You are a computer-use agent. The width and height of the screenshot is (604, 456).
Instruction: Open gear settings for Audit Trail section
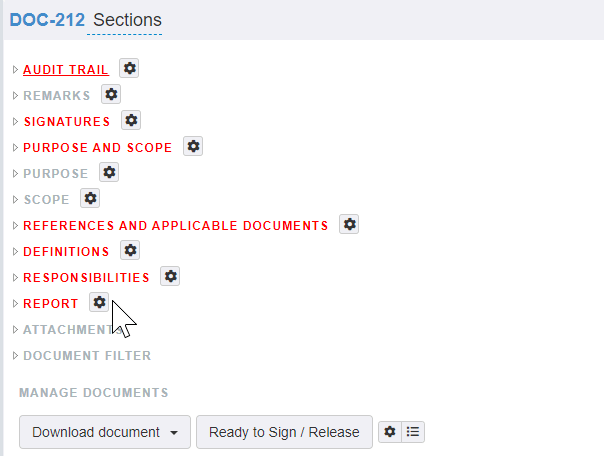129,69
